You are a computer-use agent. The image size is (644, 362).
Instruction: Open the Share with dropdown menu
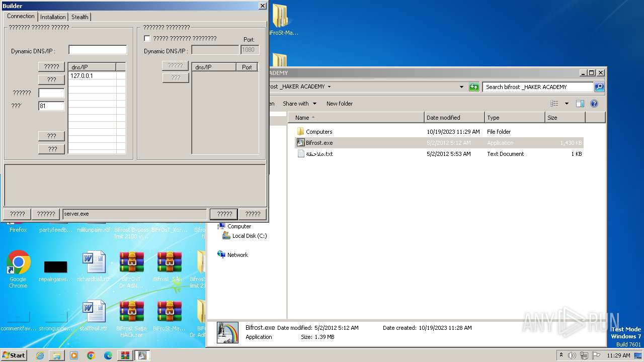pyautogui.click(x=299, y=104)
